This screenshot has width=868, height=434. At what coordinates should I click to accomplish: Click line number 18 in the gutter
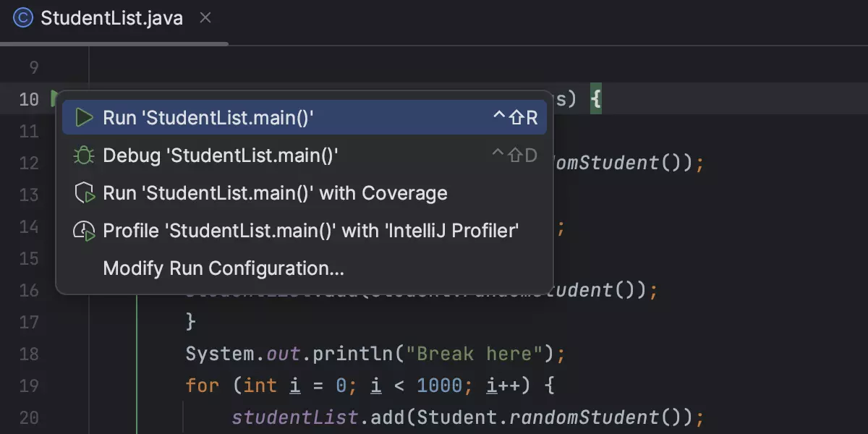tap(29, 354)
